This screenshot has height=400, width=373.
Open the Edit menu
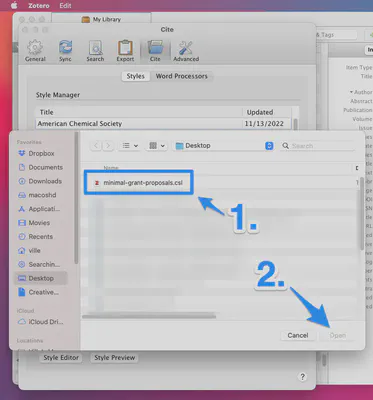click(65, 6)
